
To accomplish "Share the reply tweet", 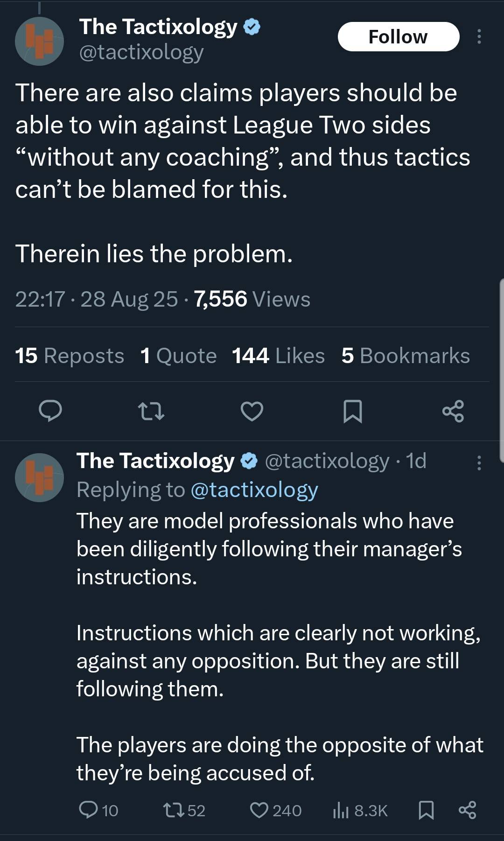I will 467,810.
